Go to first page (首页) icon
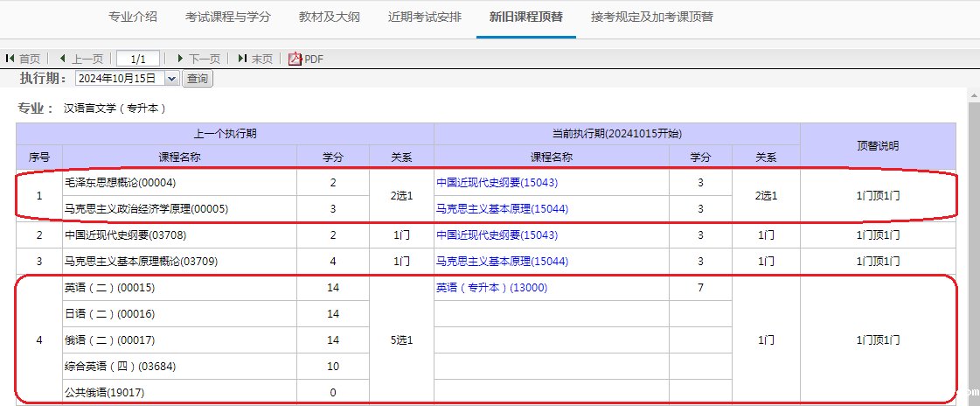This screenshot has height=406, width=980. 10,59
